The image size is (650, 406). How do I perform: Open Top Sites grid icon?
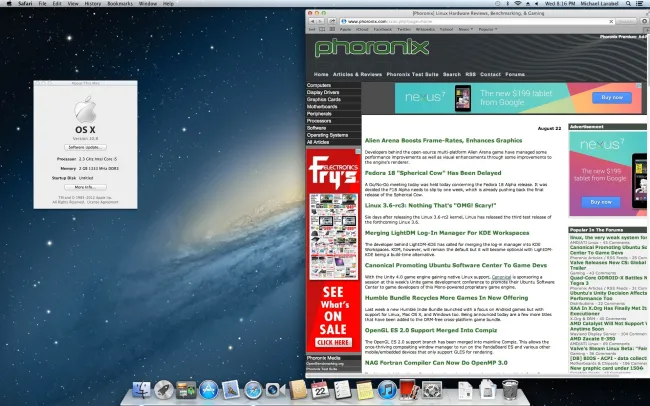coord(332,29)
